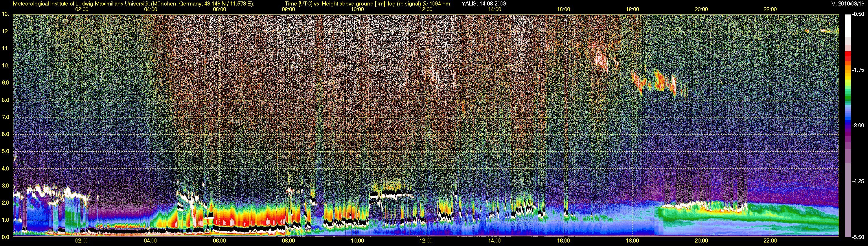
Task: Click the 14:00 label on the bottom time axis
Action: pyautogui.click(x=495, y=241)
